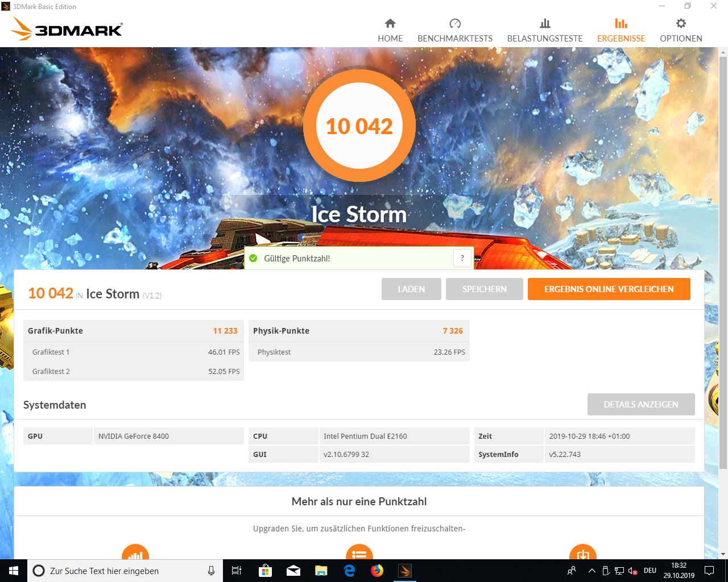Screen dimensions: 728x582
Task: Click the benchmark gauge icon
Action: click(455, 23)
